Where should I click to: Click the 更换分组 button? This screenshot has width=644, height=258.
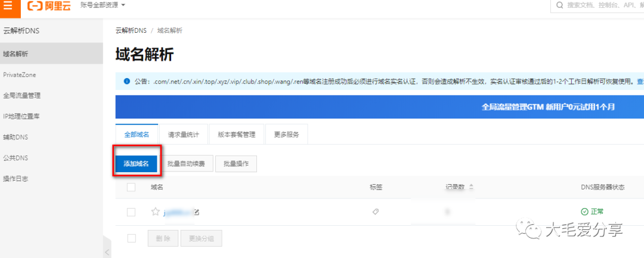click(202, 238)
